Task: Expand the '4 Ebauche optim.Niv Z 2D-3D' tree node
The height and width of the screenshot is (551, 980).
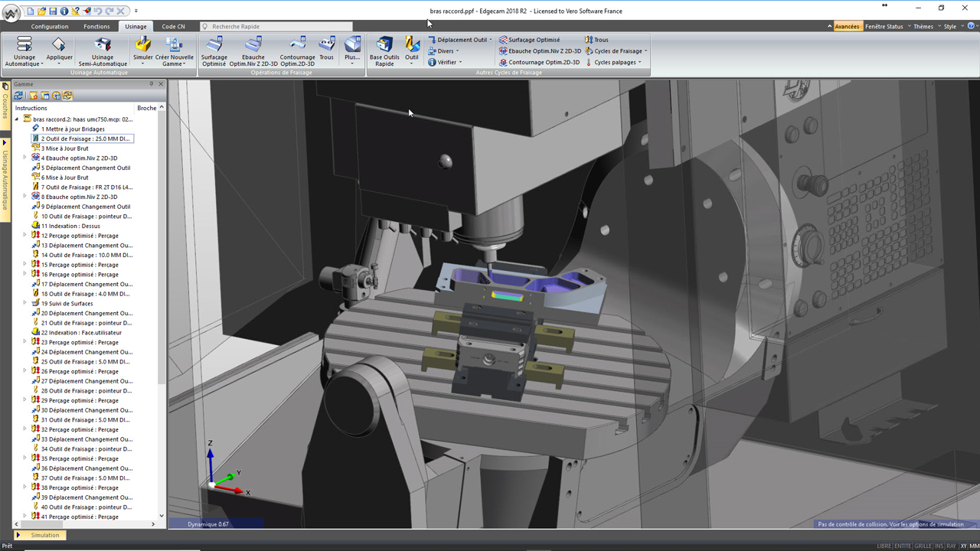Action: point(24,158)
